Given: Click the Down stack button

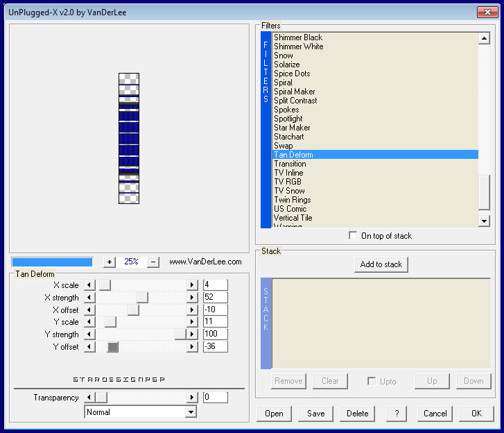Looking at the screenshot, I should pos(473,381).
